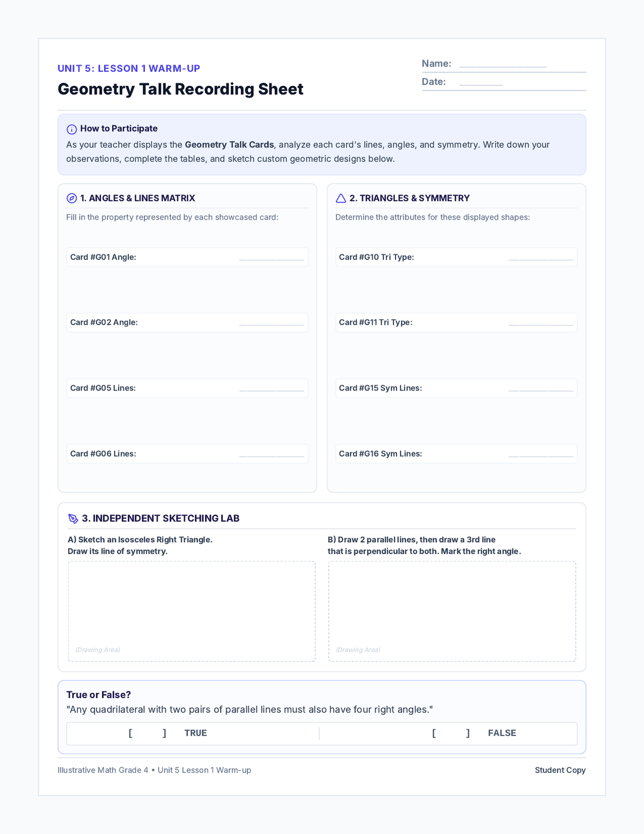644x834 pixels.
Task: Click the parallel lines drawing area
Action: [452, 611]
